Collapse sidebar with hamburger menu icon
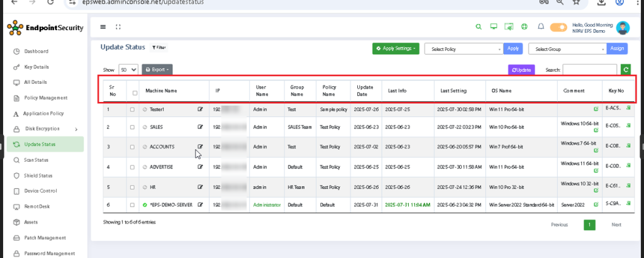 coord(103,27)
